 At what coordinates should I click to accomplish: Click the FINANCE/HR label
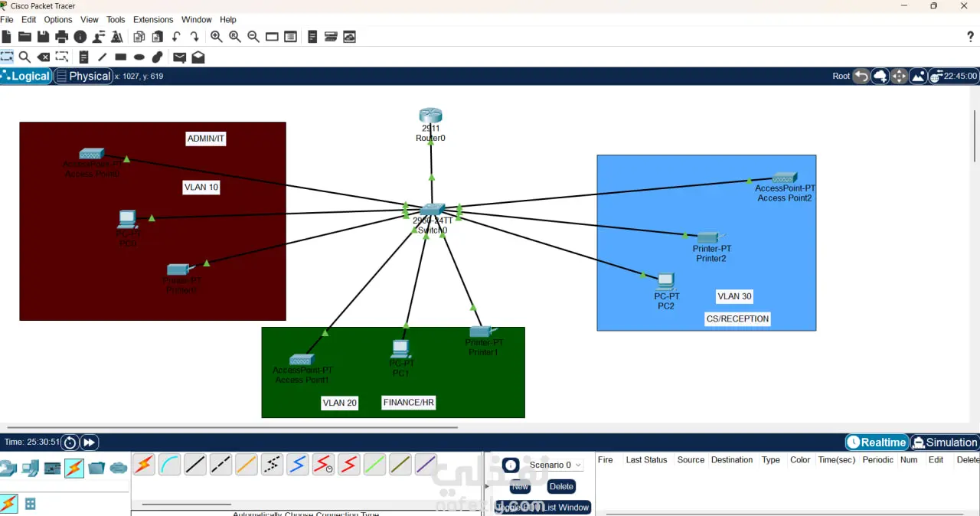click(409, 403)
